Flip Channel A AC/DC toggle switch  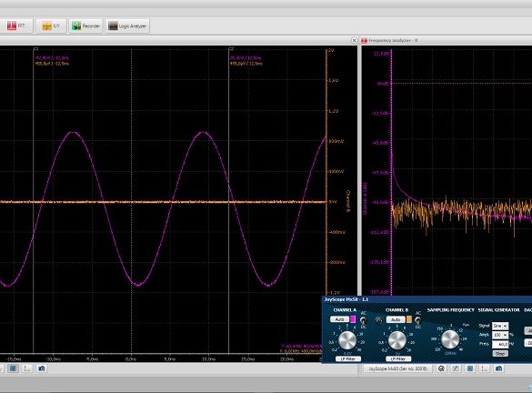tap(364, 320)
